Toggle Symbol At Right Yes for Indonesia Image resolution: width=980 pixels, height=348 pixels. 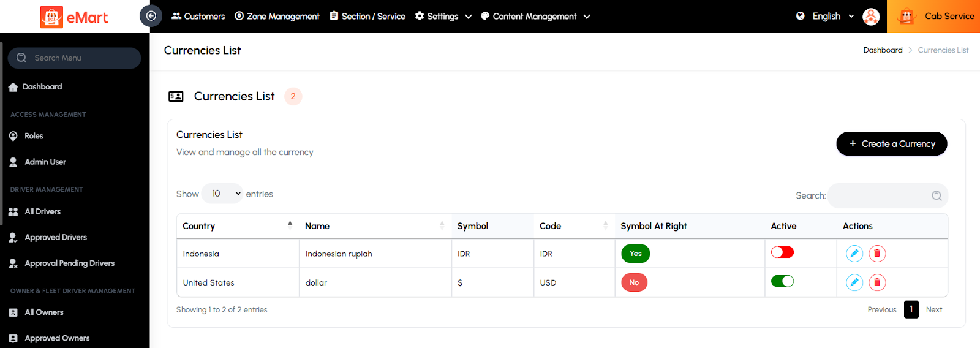635,254
